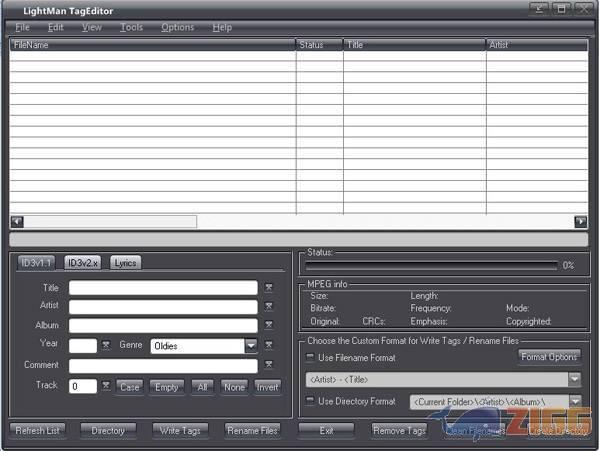This screenshot has height=451, width=600.
Task: Click right arrow on file list scrollbar
Action: tap(580, 221)
